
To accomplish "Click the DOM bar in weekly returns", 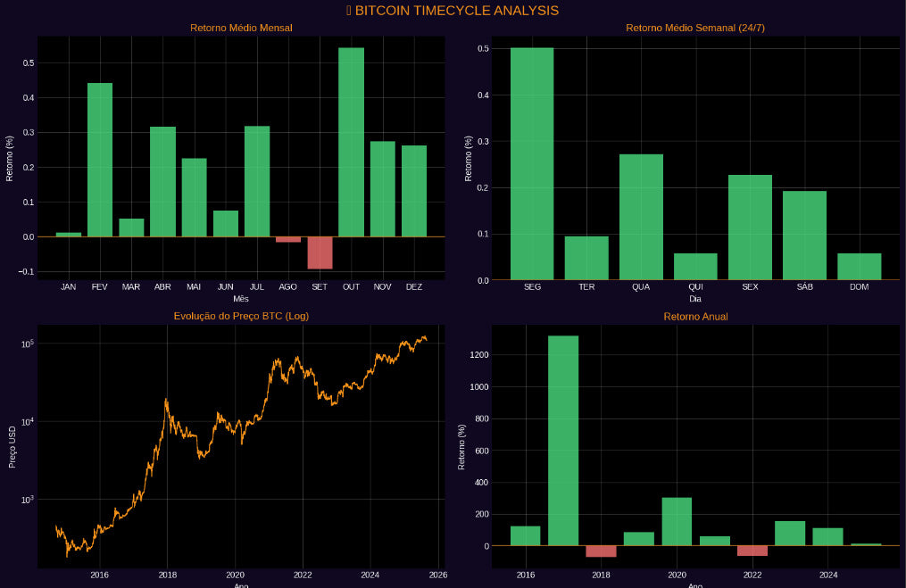I will pos(859,267).
